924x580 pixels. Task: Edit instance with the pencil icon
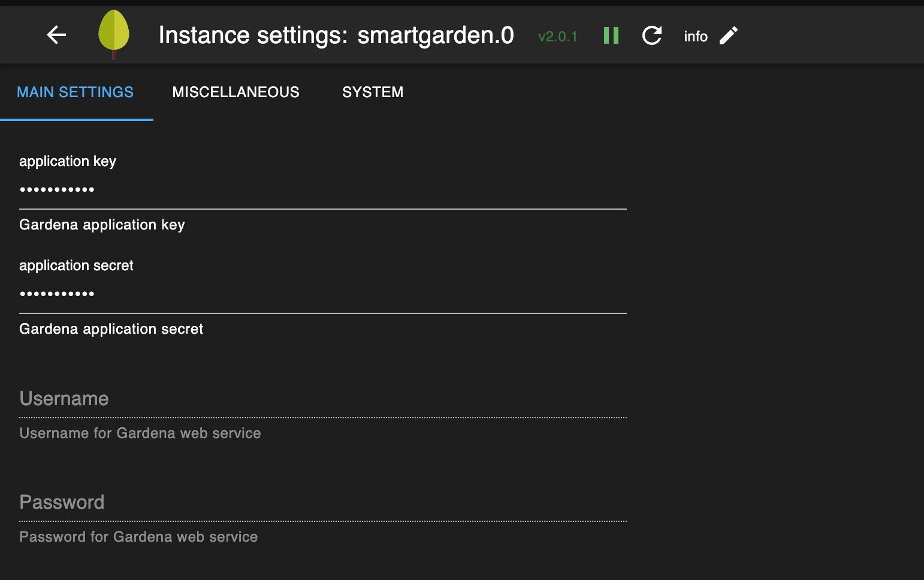[x=729, y=36]
